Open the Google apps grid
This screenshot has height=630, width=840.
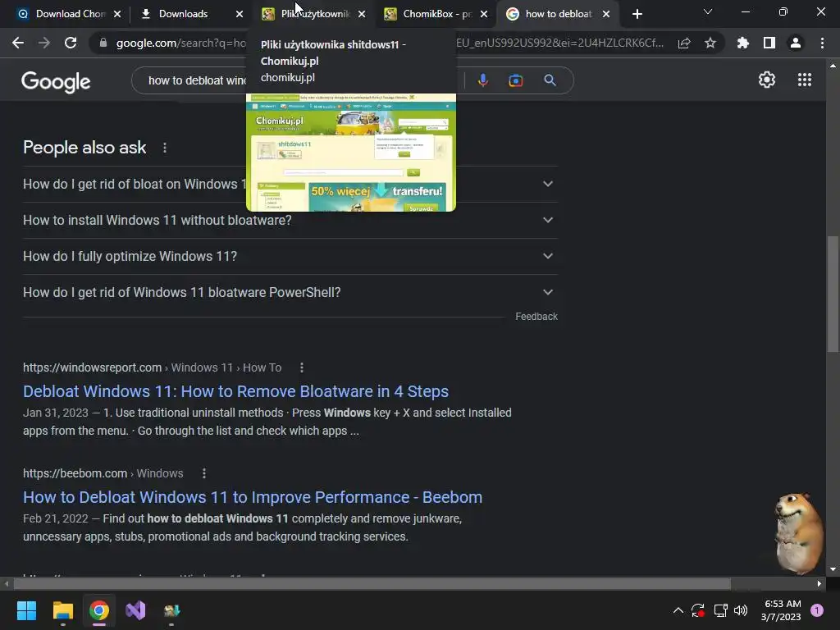pyautogui.click(x=804, y=80)
